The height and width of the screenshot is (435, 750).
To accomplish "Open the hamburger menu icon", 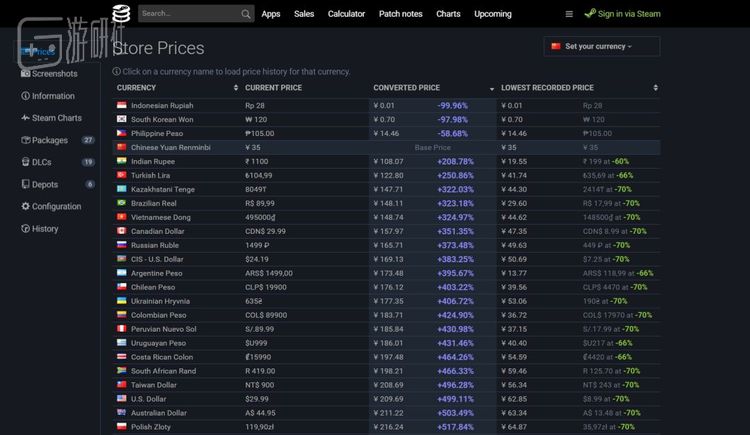I will coord(569,14).
